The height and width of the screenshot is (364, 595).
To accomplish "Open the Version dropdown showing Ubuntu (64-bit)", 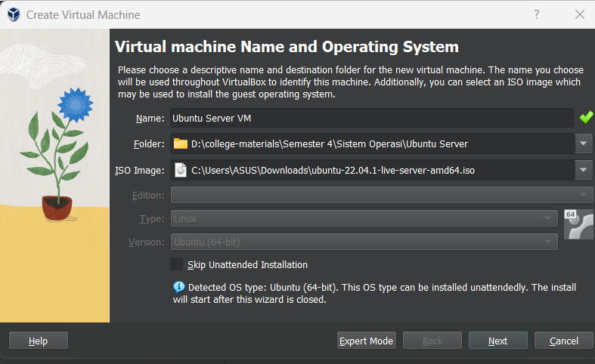I will pyautogui.click(x=364, y=242).
